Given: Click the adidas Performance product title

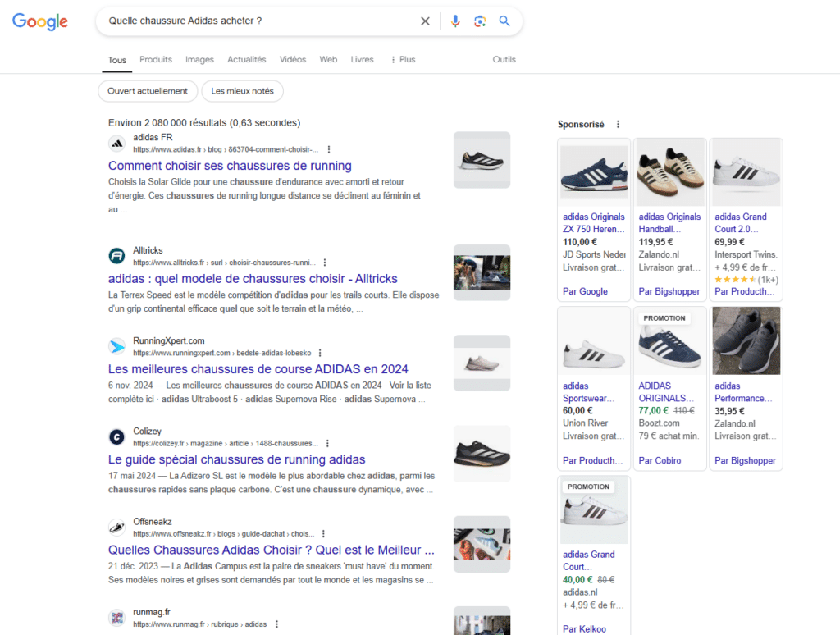Looking at the screenshot, I should [743, 392].
